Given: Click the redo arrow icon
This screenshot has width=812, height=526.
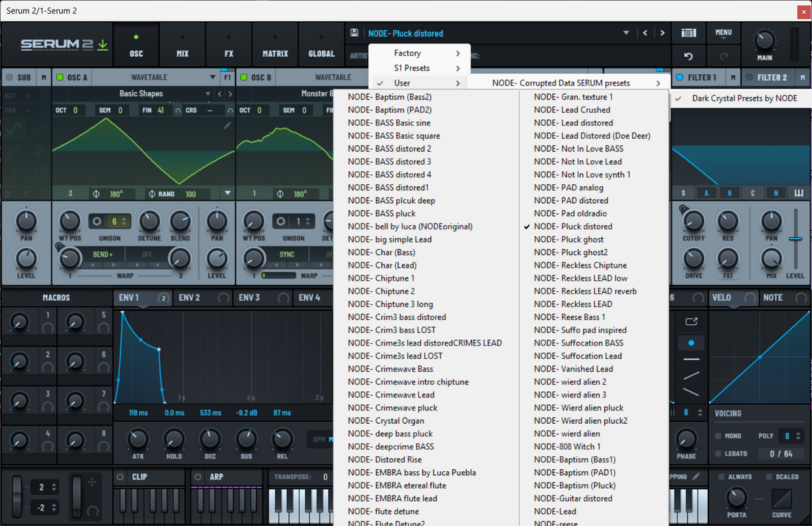Looking at the screenshot, I should pos(723,56).
